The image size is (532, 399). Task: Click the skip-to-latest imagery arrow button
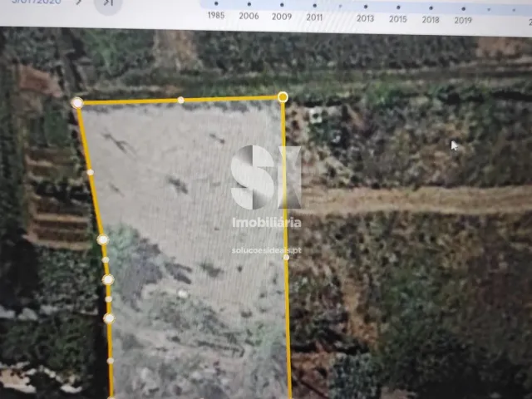(x=108, y=3)
